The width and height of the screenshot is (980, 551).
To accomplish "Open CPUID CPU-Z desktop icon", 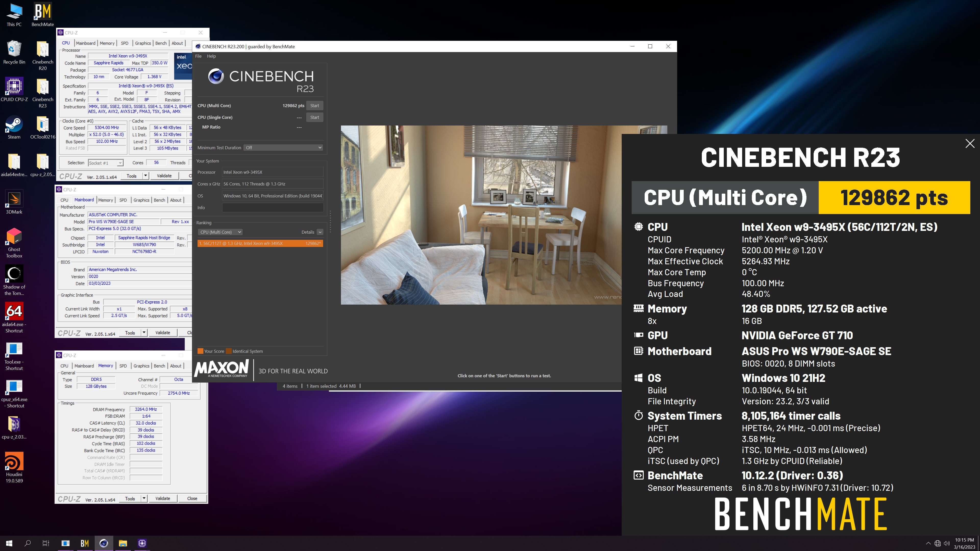I will tap(14, 90).
